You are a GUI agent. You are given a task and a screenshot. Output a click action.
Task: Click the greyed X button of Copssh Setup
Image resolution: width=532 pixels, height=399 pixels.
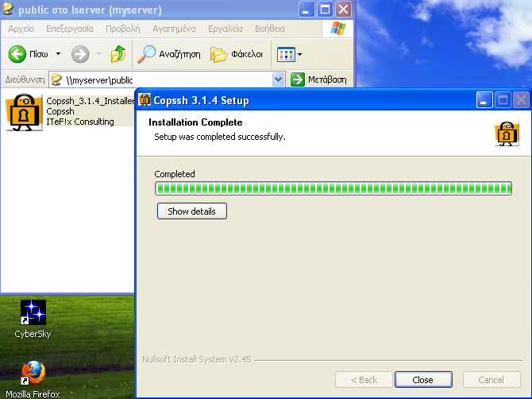521,100
